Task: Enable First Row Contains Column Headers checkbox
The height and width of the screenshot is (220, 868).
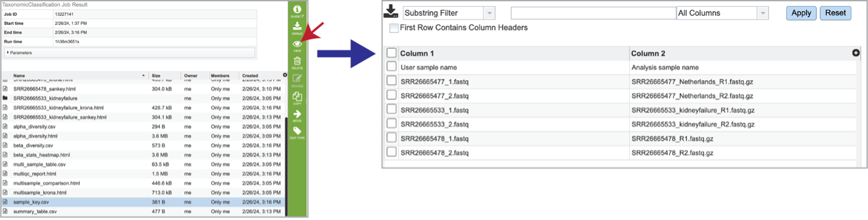Action: coord(394,28)
